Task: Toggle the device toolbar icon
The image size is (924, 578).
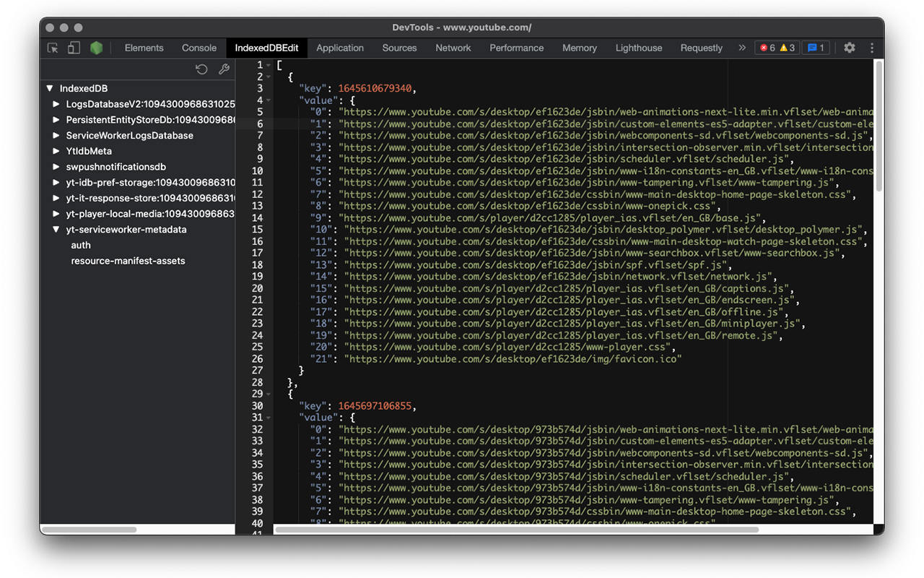Action: coord(74,48)
